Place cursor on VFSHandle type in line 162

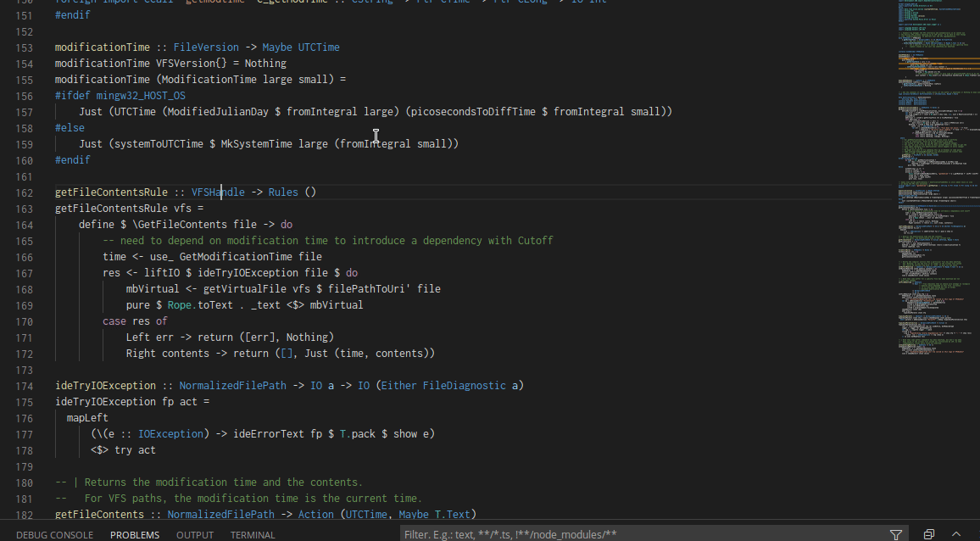point(218,192)
